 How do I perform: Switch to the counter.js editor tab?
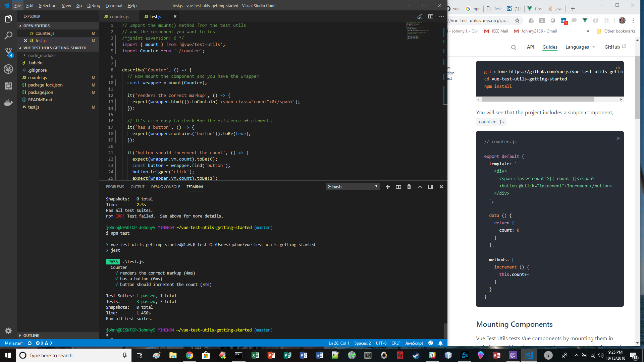[119, 16]
